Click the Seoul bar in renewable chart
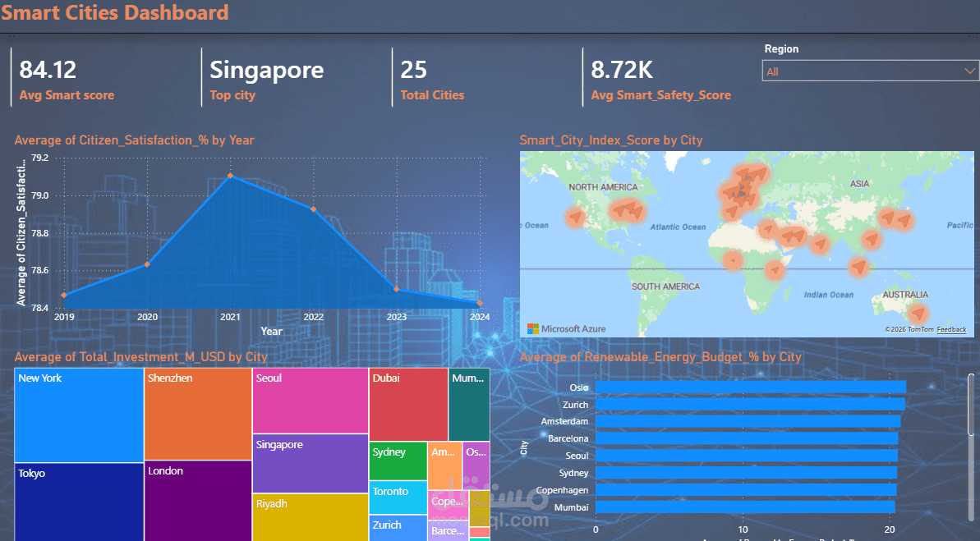 (x=746, y=456)
